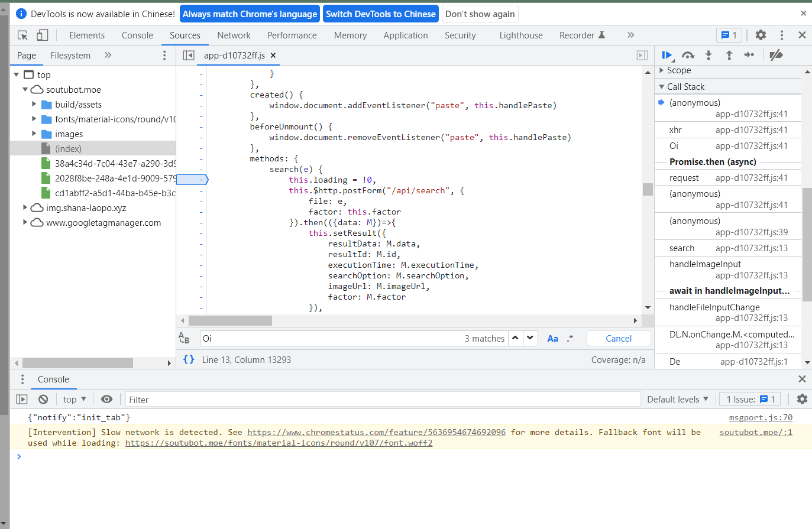
Task: Open msgport.js:70 source link
Action: [x=761, y=417]
